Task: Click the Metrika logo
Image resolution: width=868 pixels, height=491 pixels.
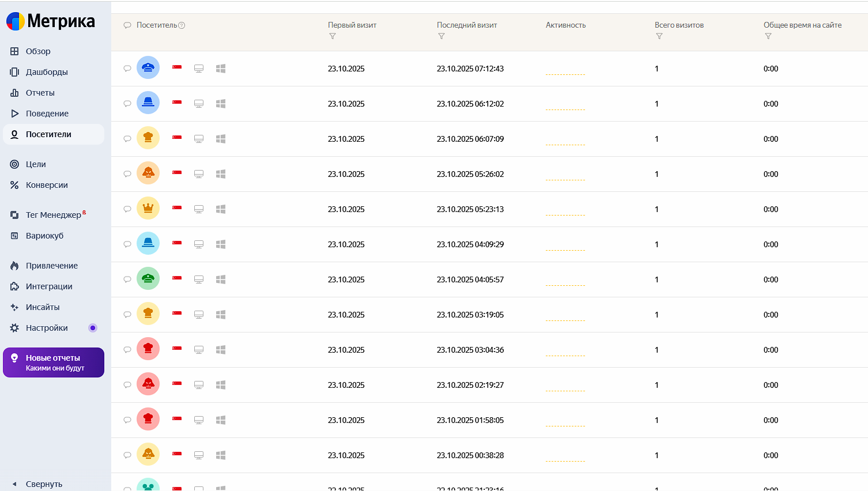Action: tap(51, 21)
